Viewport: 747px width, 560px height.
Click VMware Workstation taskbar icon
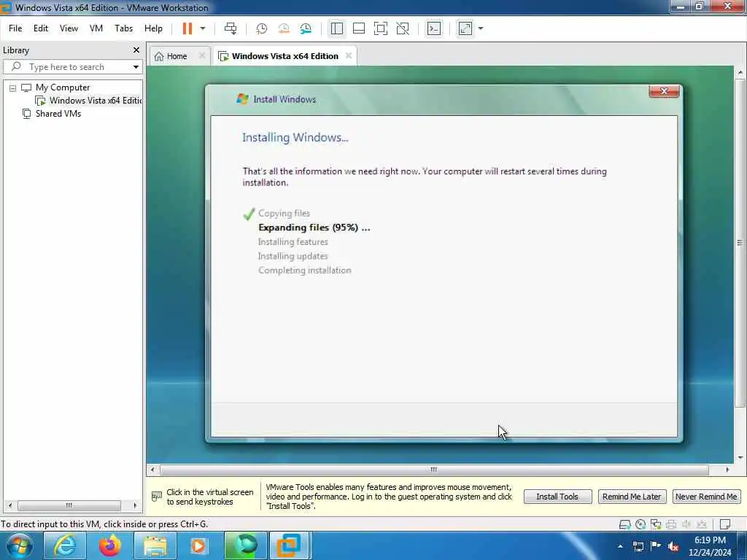[290, 545]
